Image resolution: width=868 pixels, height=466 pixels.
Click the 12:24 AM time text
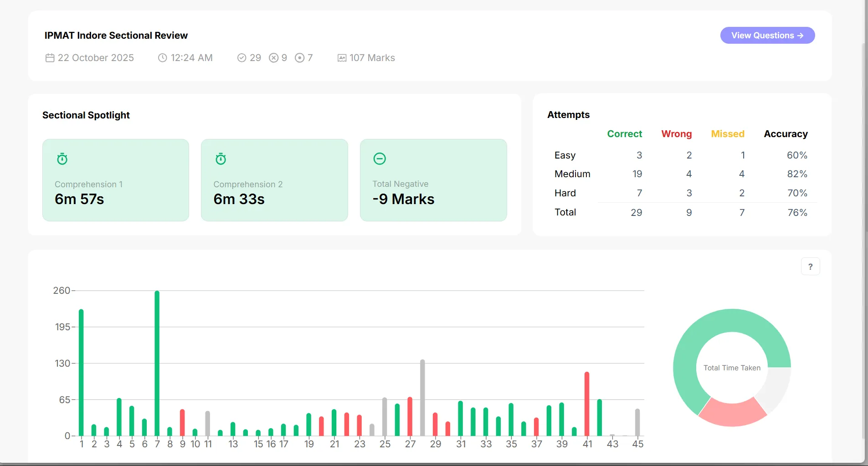point(191,58)
